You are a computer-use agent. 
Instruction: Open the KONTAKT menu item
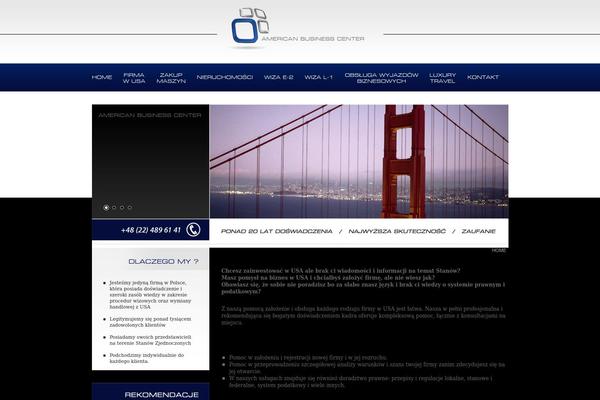coord(483,77)
